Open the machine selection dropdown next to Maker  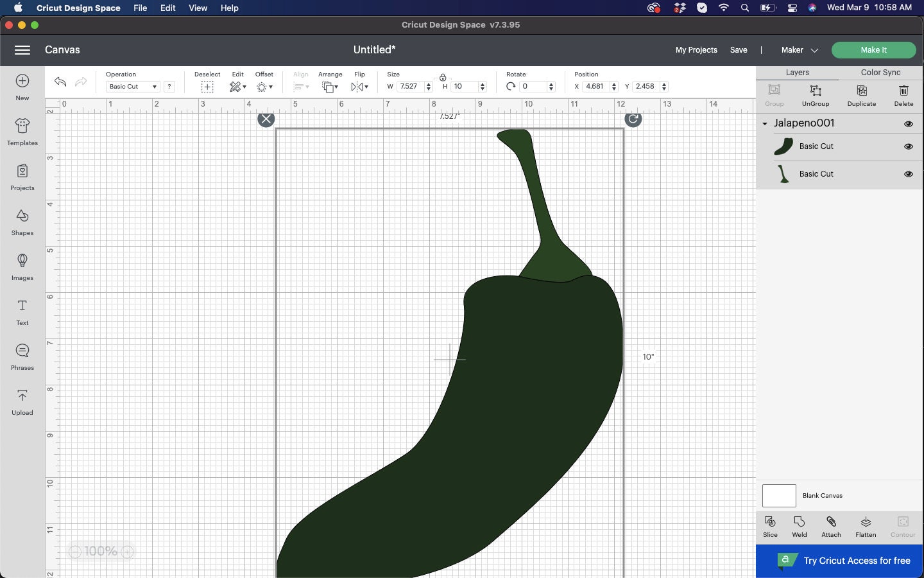[815, 49]
